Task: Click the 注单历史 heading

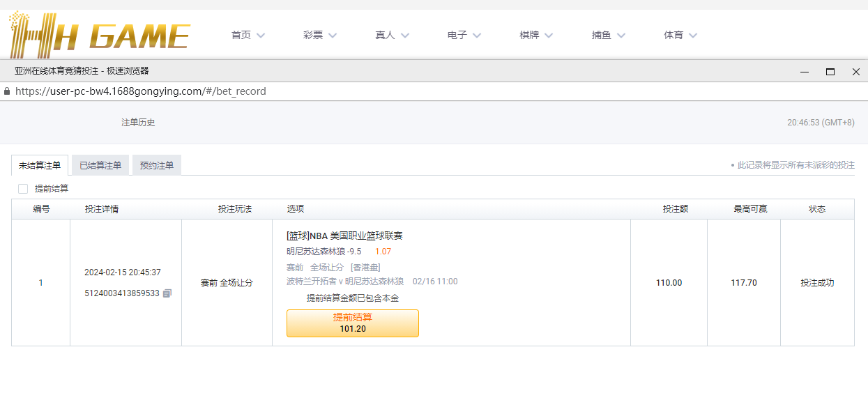Action: (x=138, y=123)
